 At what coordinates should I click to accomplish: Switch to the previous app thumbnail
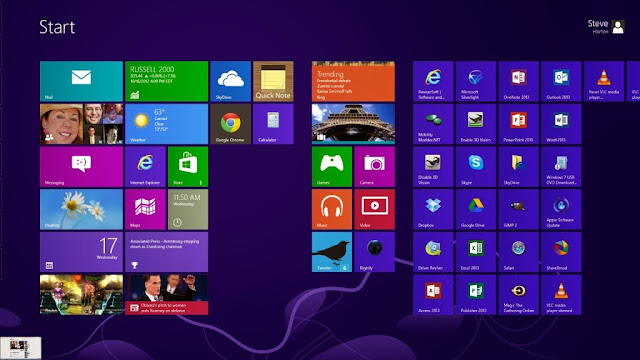tap(20, 348)
